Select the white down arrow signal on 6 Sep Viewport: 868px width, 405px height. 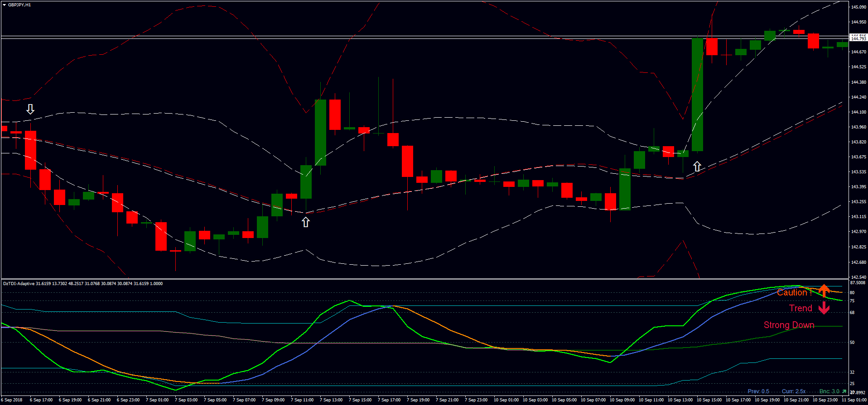(30, 109)
